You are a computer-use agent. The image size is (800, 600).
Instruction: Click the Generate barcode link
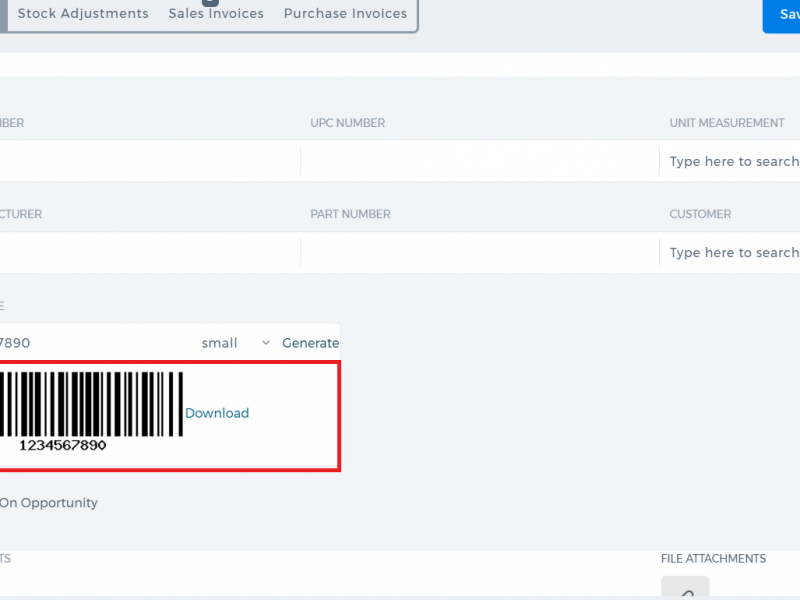(x=310, y=343)
